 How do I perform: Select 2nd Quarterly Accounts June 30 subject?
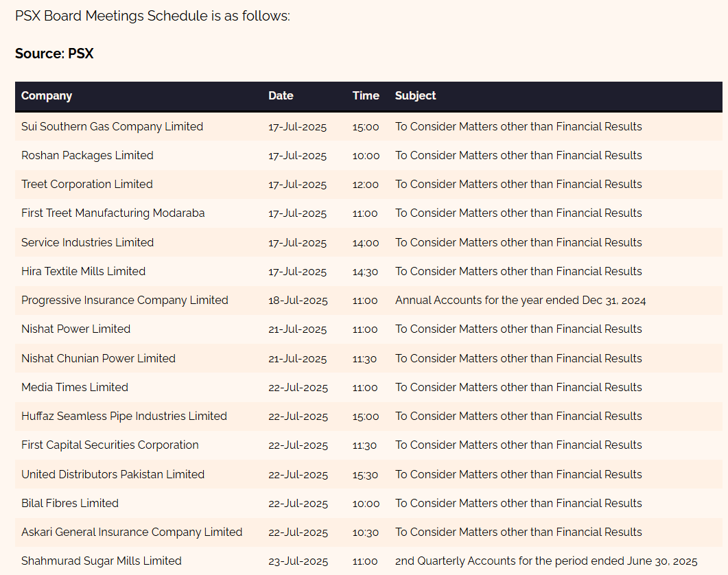(x=546, y=561)
